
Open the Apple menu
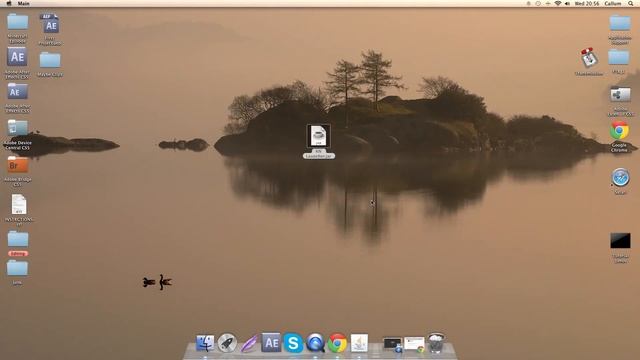(9, 3)
